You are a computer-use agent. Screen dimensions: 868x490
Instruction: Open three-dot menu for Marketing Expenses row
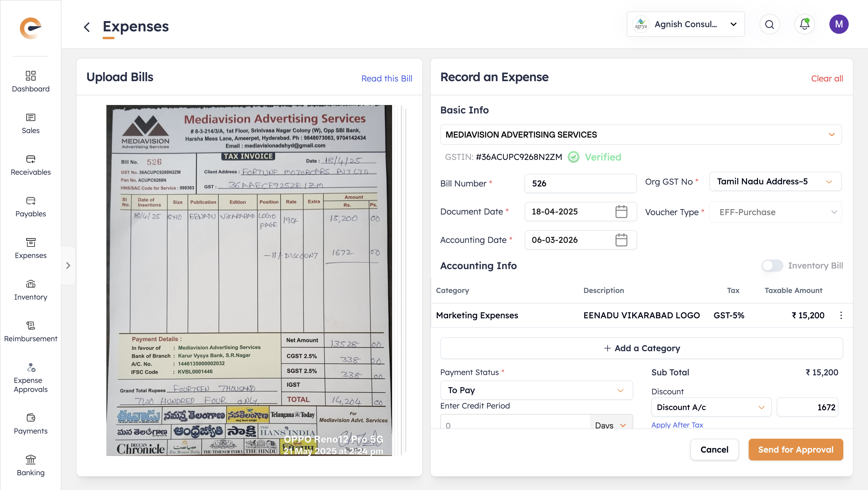841,315
